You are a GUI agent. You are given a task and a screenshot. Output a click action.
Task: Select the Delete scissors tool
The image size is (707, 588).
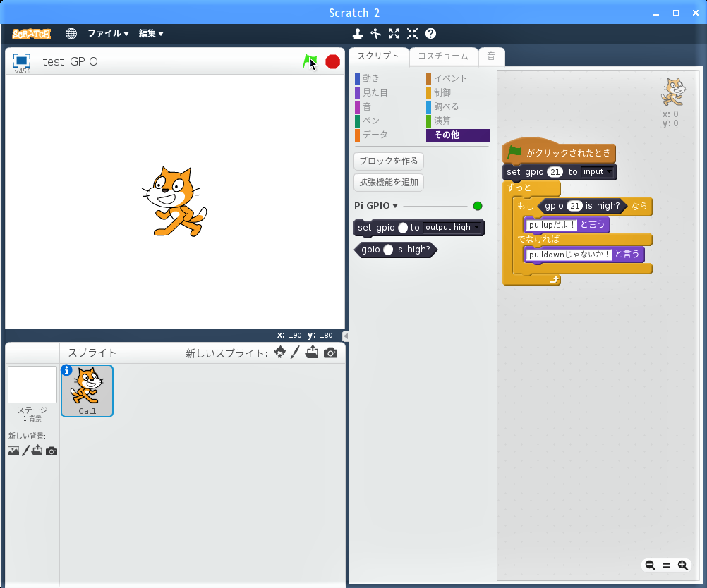click(375, 33)
